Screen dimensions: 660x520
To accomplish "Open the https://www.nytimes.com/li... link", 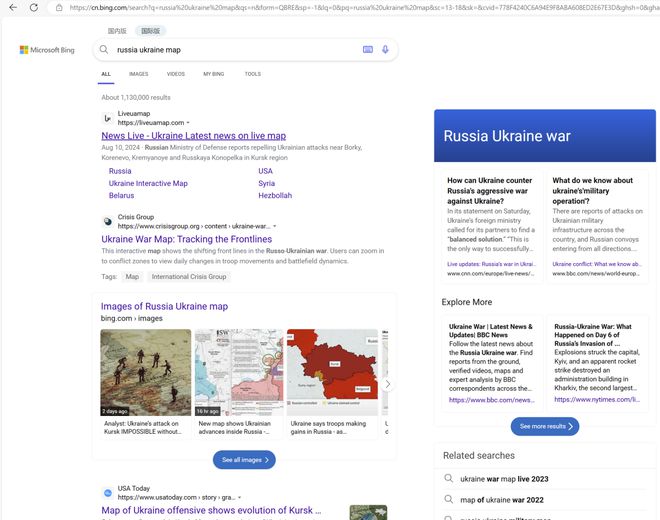I will pyautogui.click(x=596, y=399).
